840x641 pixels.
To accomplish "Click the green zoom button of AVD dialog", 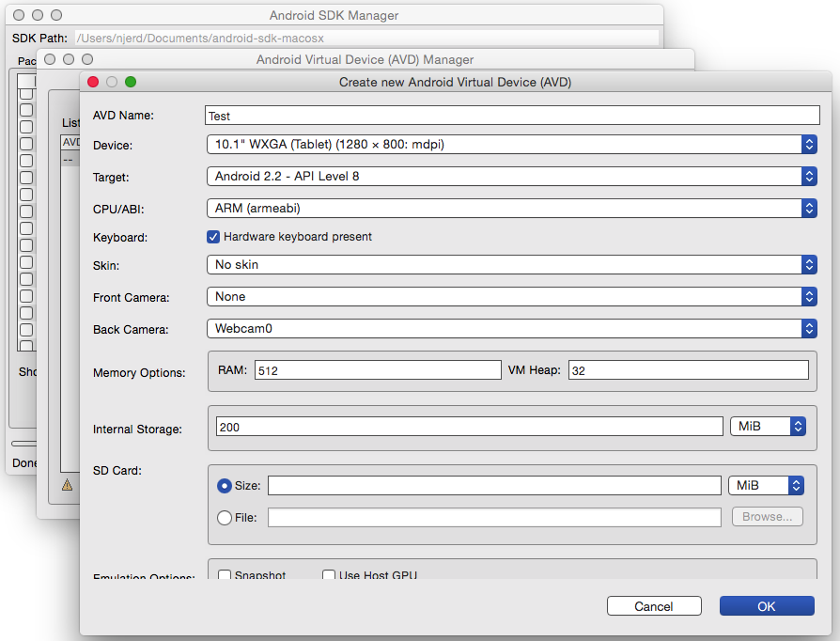I will point(131,82).
